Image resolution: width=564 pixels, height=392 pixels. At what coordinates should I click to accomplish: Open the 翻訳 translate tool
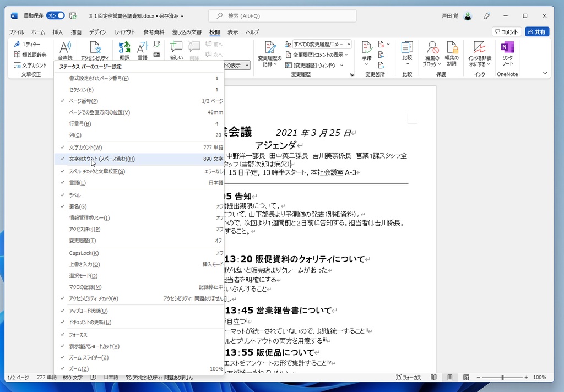pyautogui.click(x=124, y=50)
